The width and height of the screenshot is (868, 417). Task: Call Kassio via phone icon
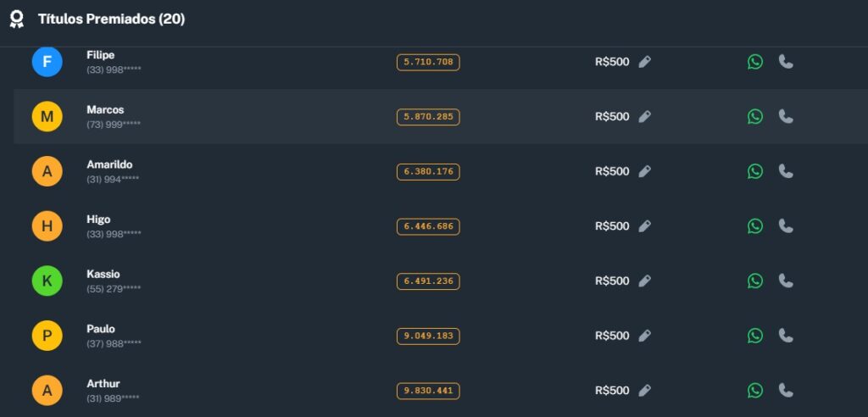tap(786, 281)
